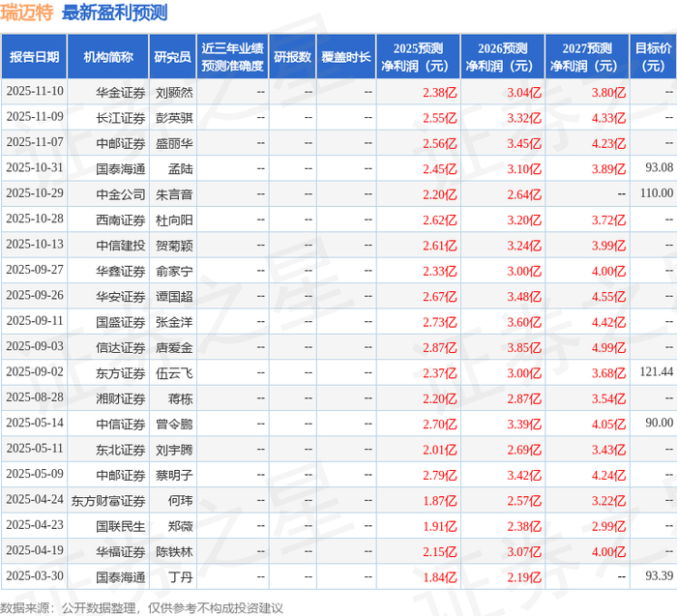Click analyst 俞家宁
The width and height of the screenshot is (677, 616).
[174, 271]
